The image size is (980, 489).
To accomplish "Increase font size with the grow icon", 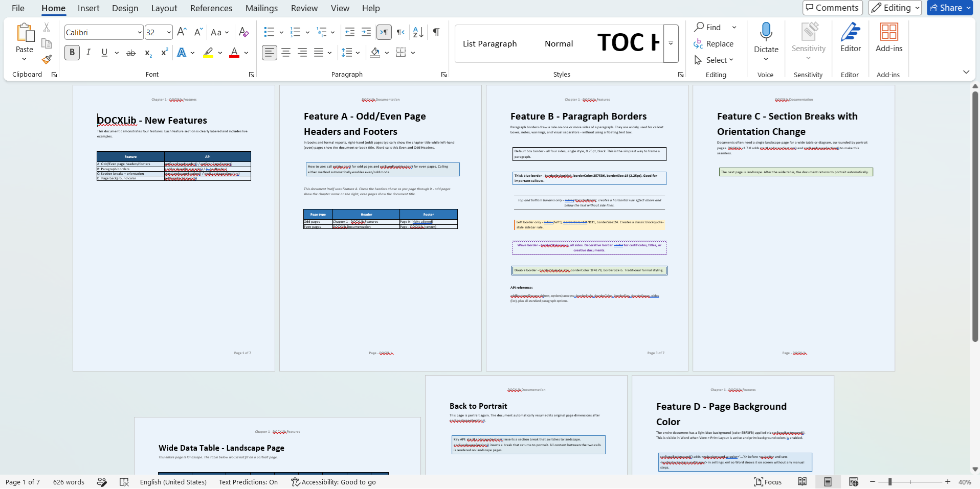I will click(x=182, y=32).
